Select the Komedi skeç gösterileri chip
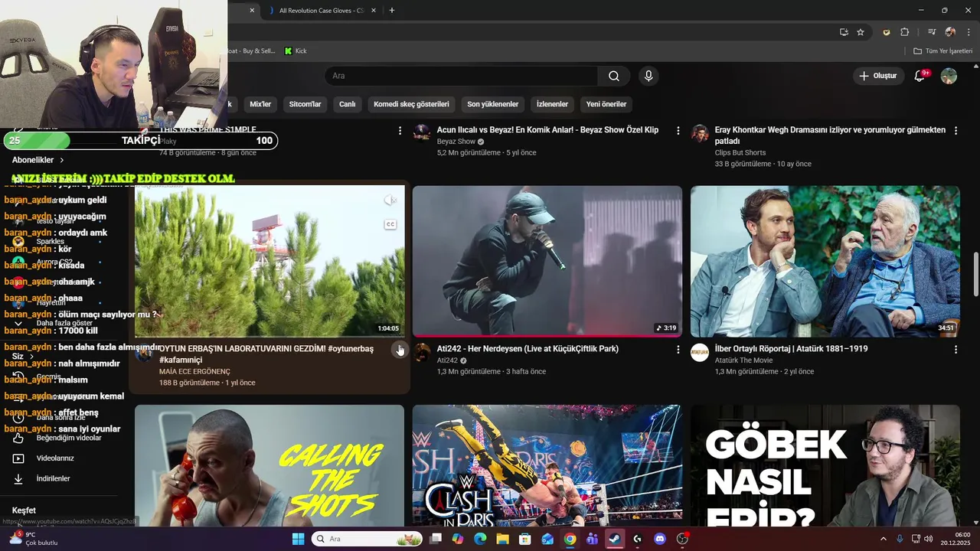 (x=411, y=104)
